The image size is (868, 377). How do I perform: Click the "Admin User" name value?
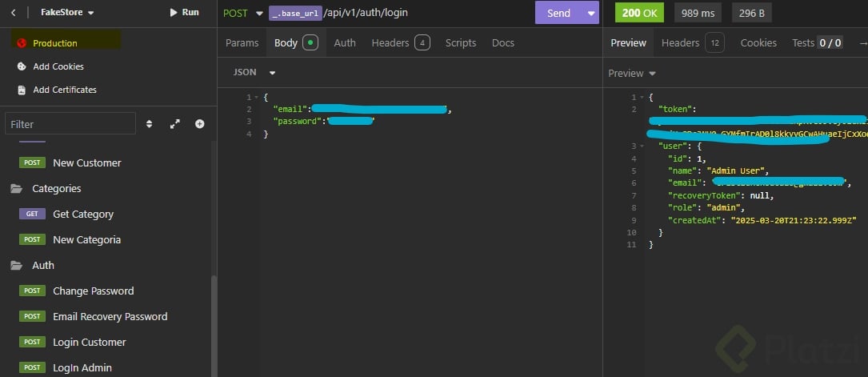[x=738, y=170]
